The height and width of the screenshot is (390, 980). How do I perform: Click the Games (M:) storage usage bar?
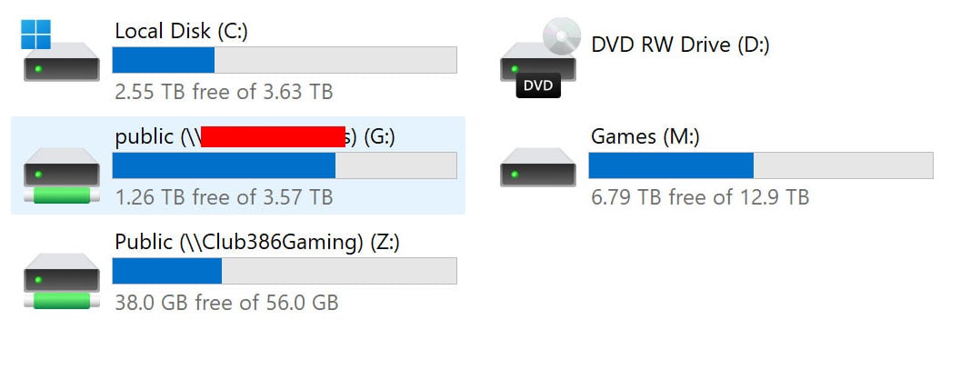[760, 165]
